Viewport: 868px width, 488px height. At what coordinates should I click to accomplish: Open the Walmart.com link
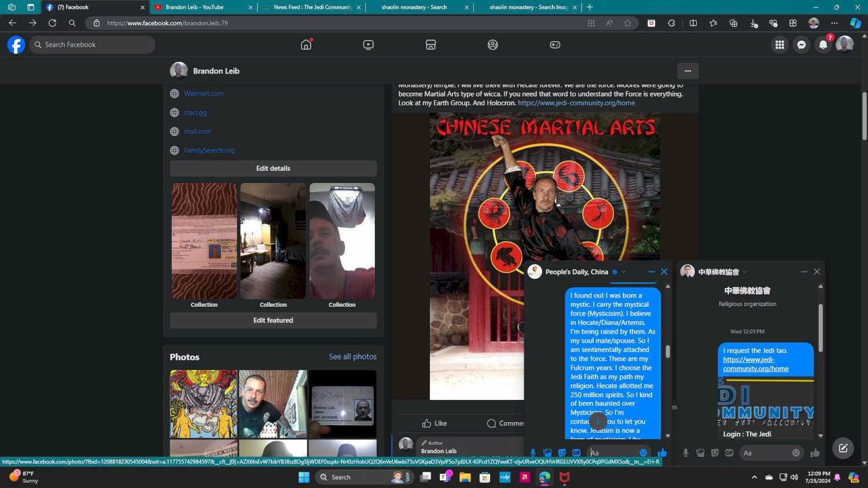[204, 93]
